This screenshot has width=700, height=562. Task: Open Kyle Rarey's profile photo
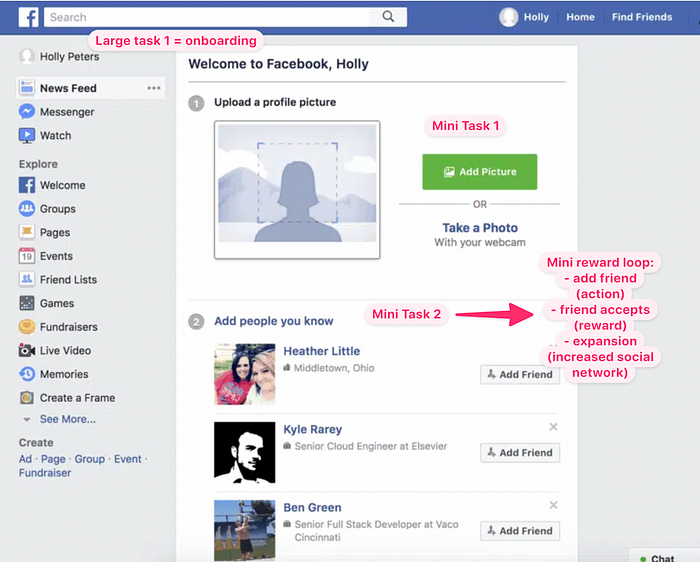point(245,452)
